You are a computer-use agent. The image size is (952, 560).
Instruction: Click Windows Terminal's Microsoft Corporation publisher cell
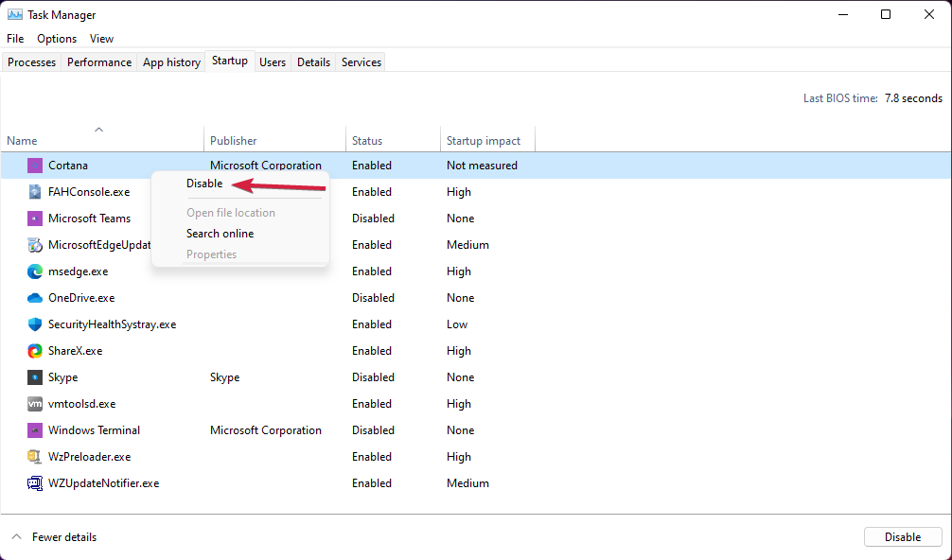pyautogui.click(x=266, y=430)
